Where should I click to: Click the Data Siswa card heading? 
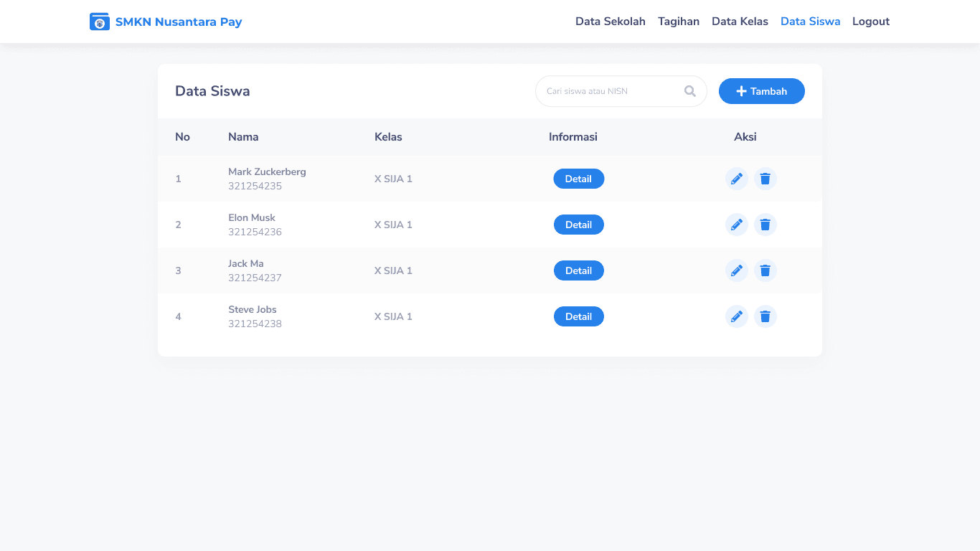pyautogui.click(x=212, y=91)
